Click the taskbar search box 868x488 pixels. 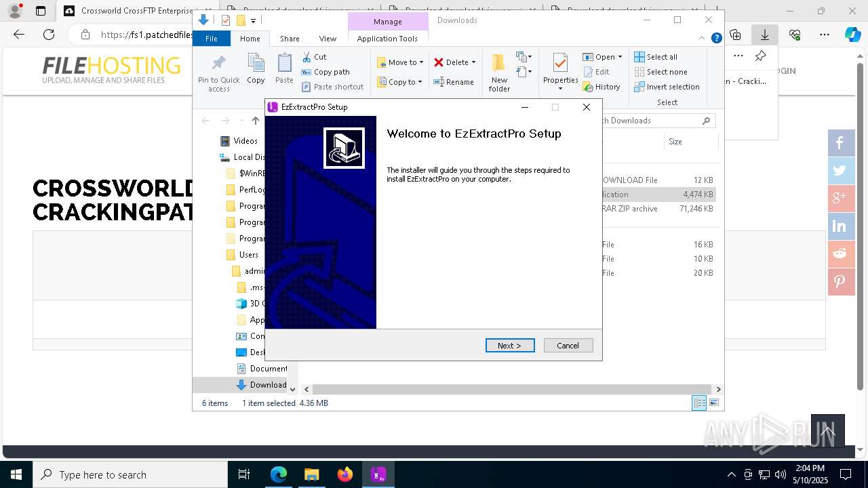coord(130,474)
